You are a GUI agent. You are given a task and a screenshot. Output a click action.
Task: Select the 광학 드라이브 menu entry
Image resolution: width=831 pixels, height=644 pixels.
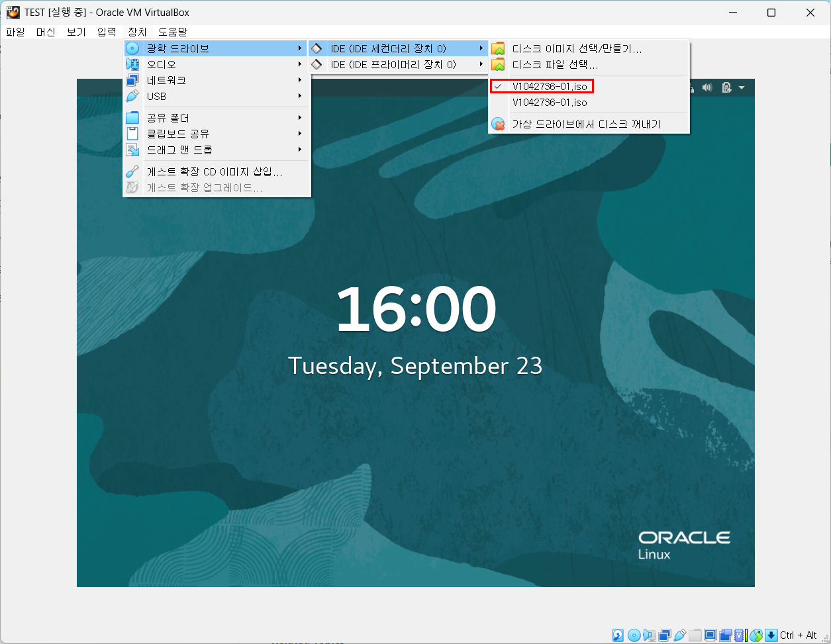tap(217, 48)
